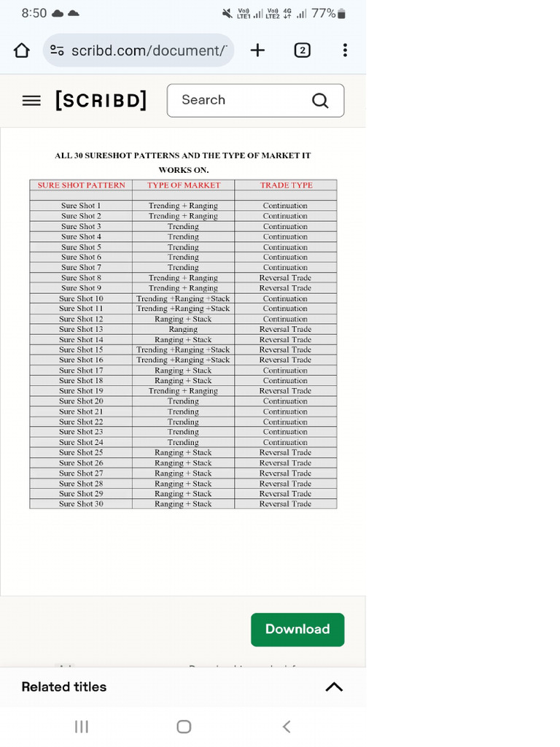This screenshot has width=560, height=747.
Task: Tap the TRADE TYPE column header
Action: pyautogui.click(x=286, y=185)
